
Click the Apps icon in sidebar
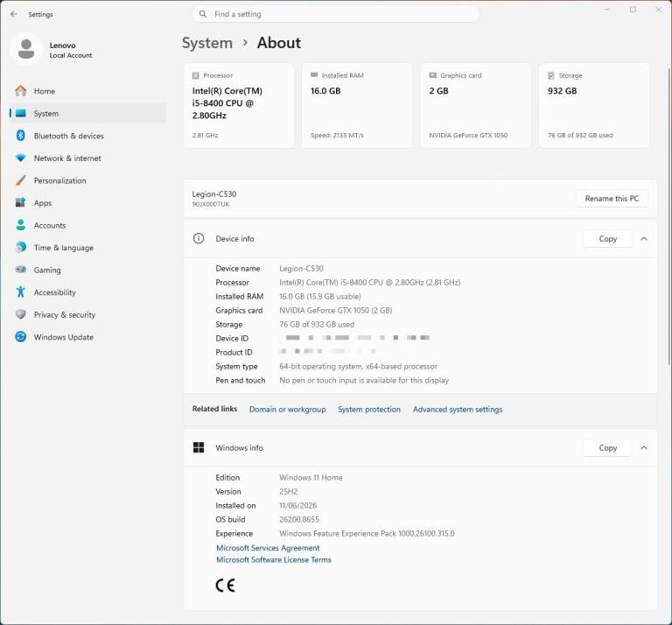coord(21,203)
